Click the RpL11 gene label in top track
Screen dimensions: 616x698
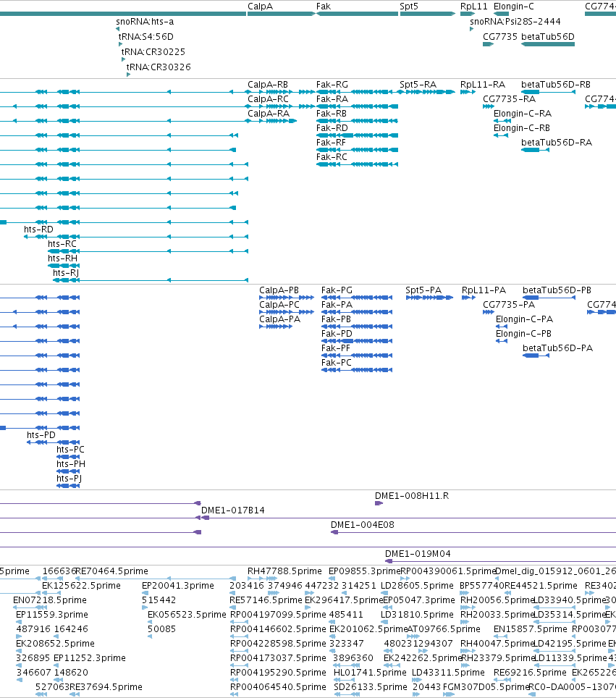point(474,7)
